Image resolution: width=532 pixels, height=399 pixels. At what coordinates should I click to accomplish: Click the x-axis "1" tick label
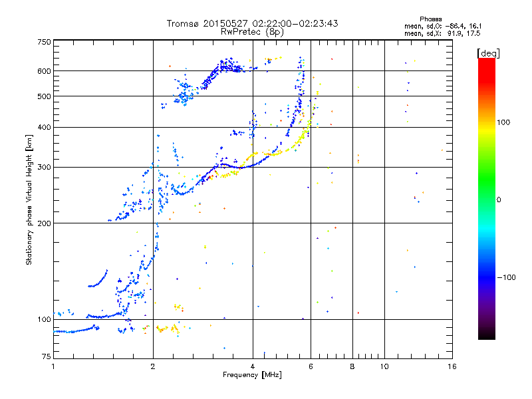(x=53, y=366)
